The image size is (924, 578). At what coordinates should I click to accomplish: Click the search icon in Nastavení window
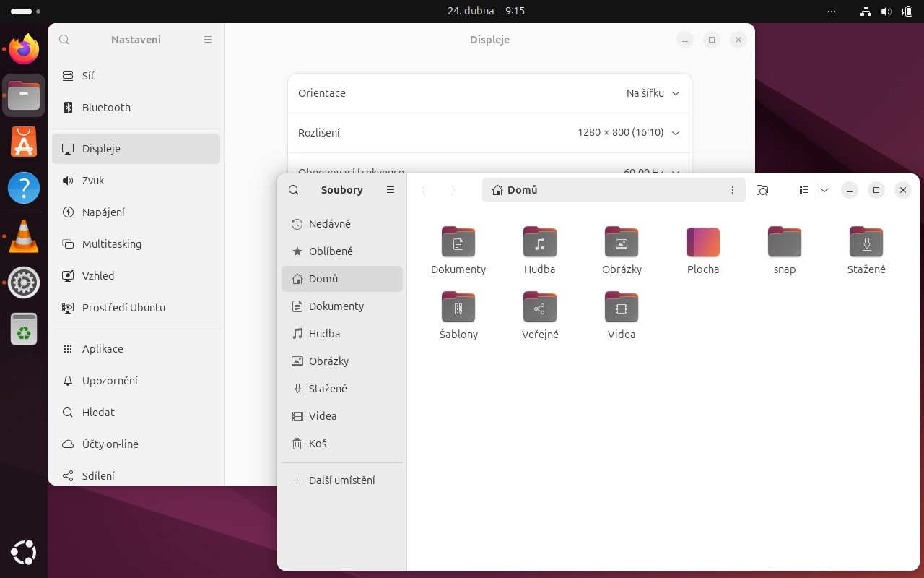[x=64, y=40]
